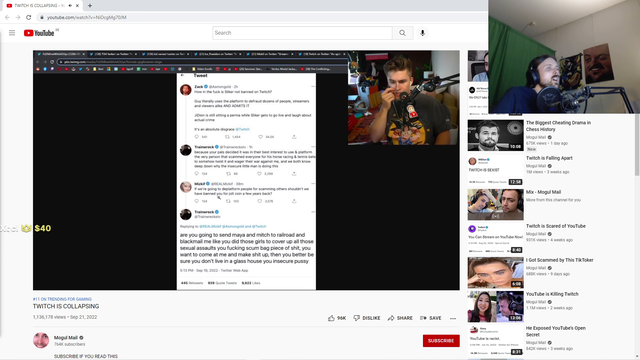
Task: Click SUBSCRIBE IF YOU READ THIS description
Action: 86,356
